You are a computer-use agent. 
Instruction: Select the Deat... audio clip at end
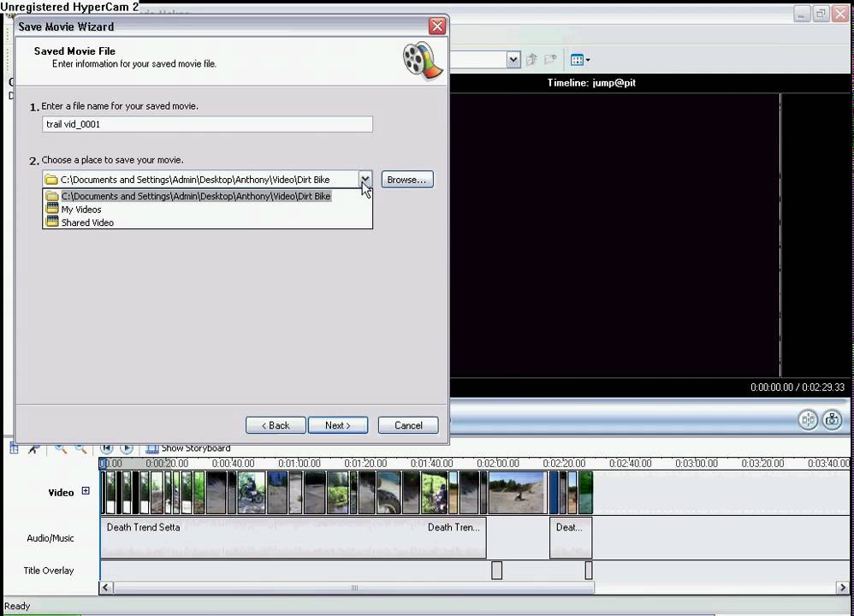[x=570, y=538]
